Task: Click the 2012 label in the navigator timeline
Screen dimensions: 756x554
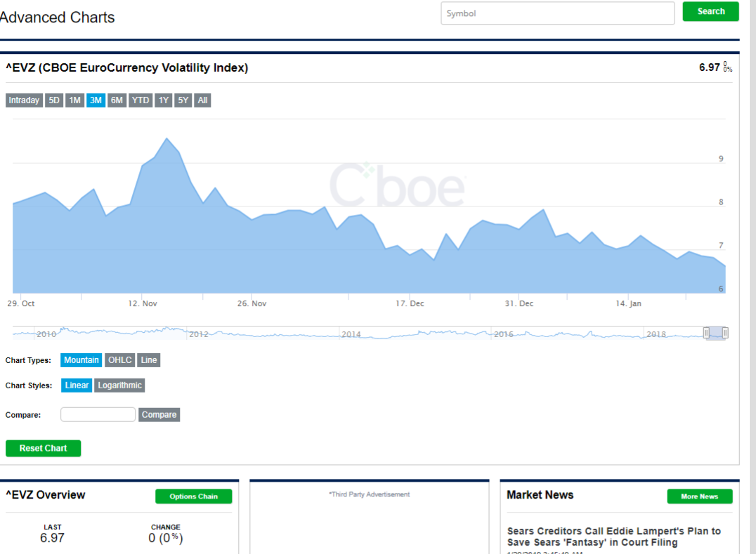Action: tap(199, 334)
